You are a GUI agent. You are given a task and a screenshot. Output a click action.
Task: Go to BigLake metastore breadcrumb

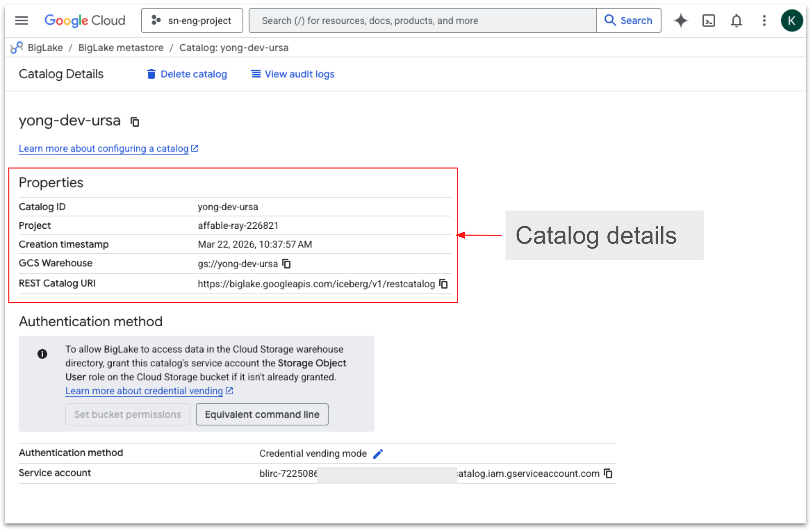tap(121, 48)
